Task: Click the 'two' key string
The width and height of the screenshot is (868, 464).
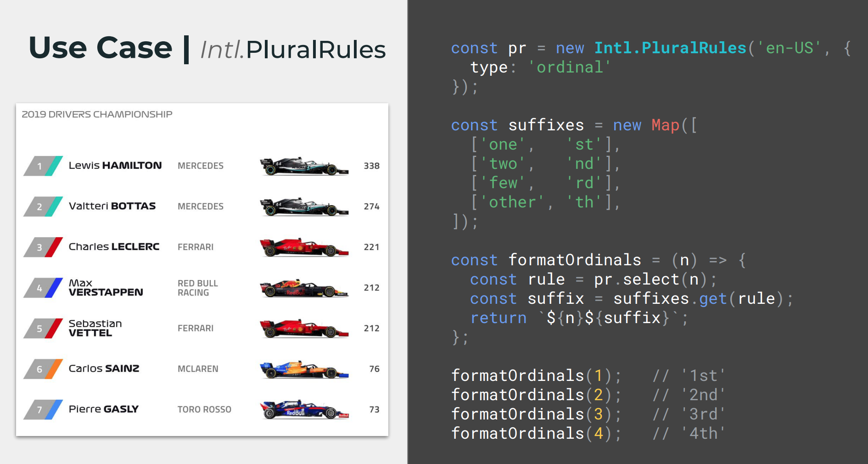Action: [x=503, y=164]
